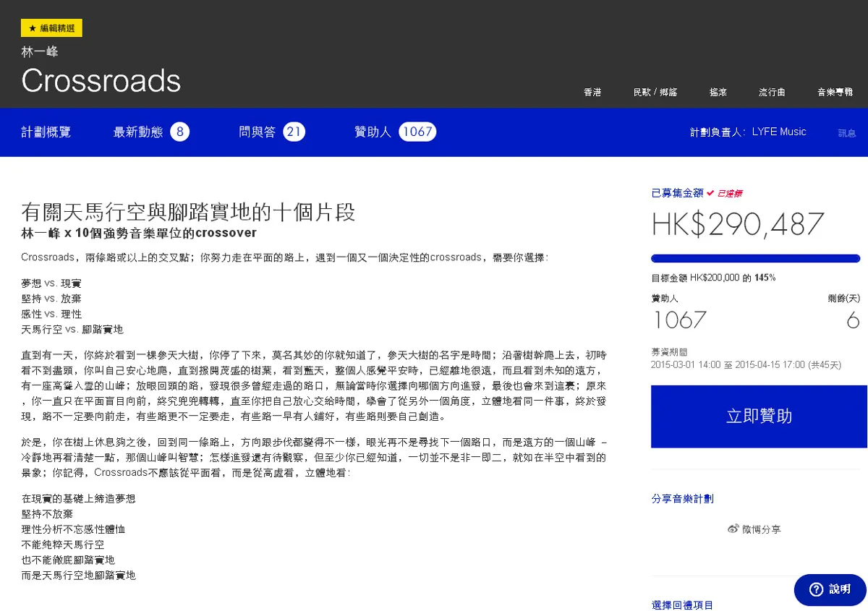The image size is (868, 611).
Task: Click the 流行曲 tag
Action: pyautogui.click(x=772, y=93)
